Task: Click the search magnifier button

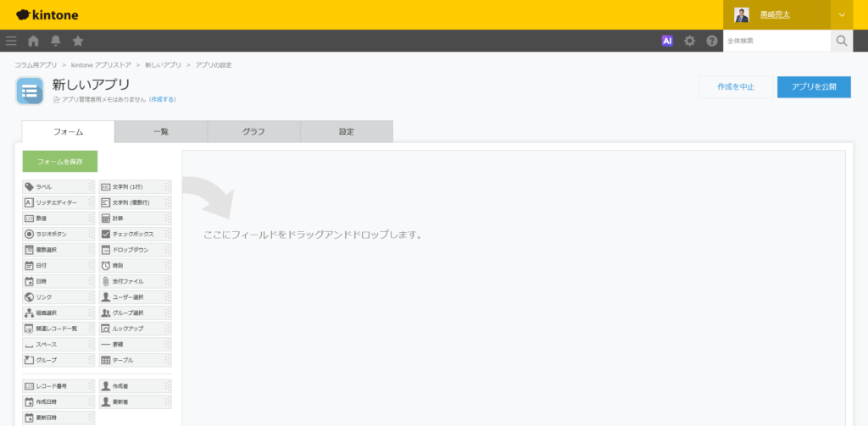Action: (x=842, y=41)
